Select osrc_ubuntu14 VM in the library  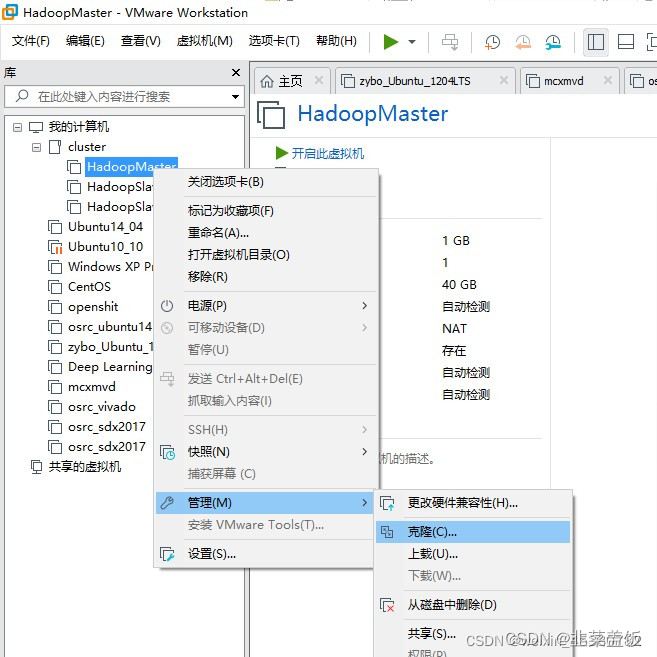click(x=110, y=327)
